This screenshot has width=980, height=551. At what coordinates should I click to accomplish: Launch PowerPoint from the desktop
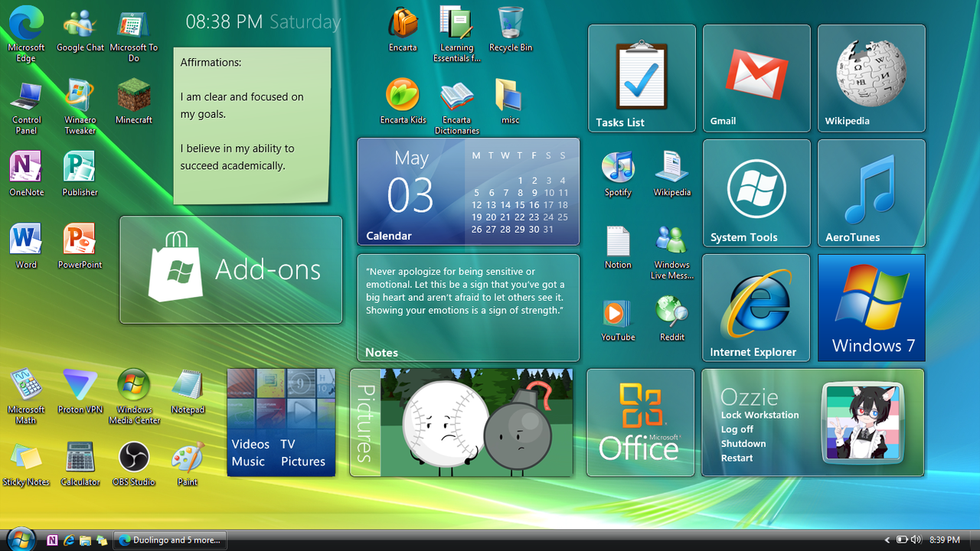pos(80,246)
